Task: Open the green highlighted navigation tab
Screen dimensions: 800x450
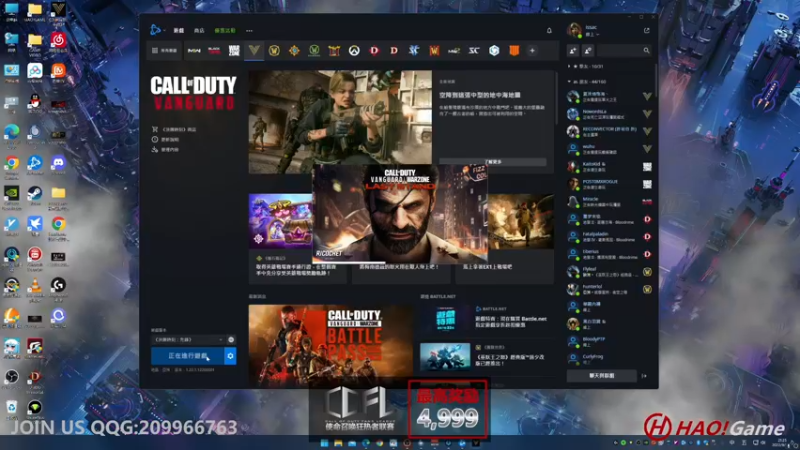Action: tap(225, 31)
